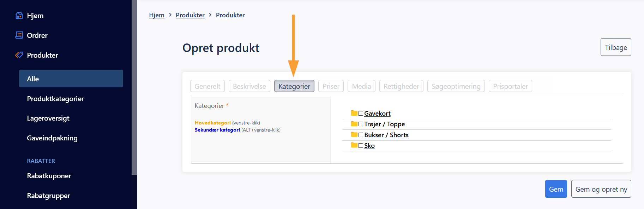644x209 pixels.
Task: Tick the Trøjer / Toppe checkbox
Action: 361,124
